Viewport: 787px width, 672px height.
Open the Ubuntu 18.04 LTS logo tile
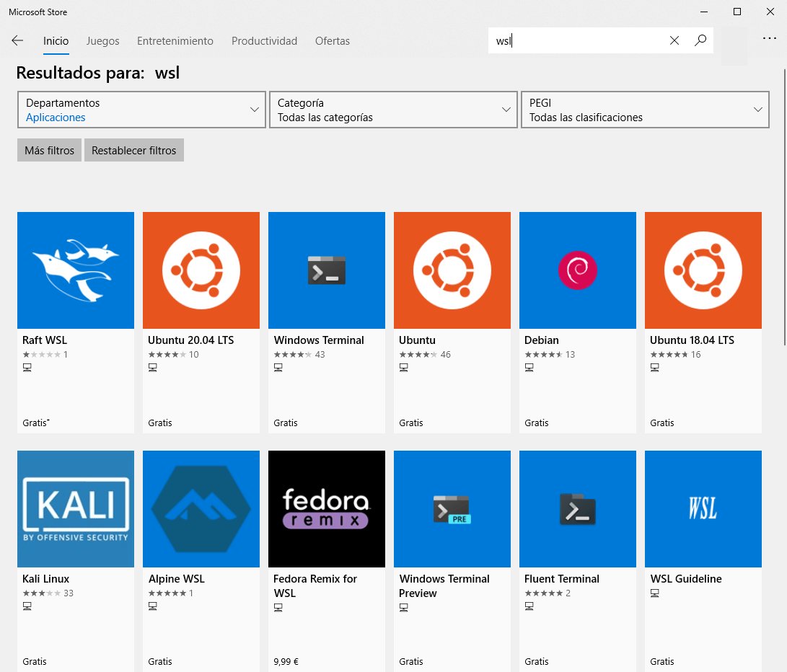703,270
